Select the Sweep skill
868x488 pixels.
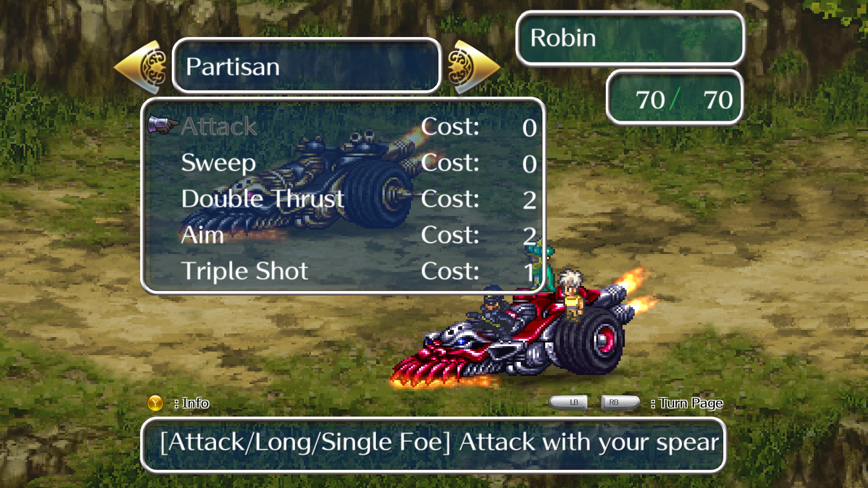point(344,163)
